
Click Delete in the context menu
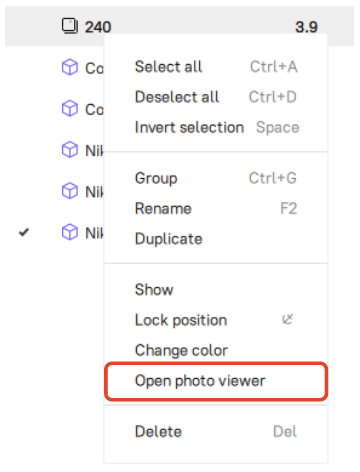coord(216,432)
